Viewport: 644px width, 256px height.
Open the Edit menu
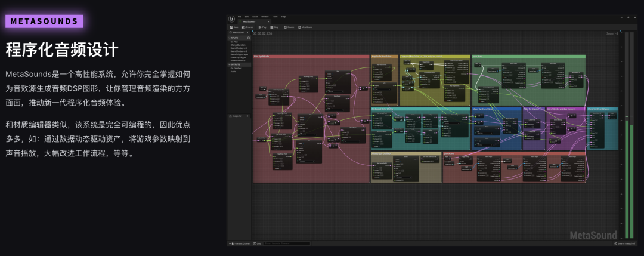point(247,17)
